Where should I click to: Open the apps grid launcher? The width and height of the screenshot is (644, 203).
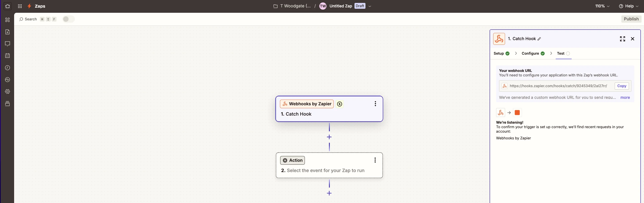coord(20,6)
